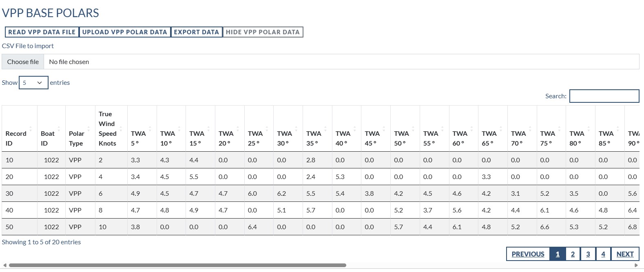Sort table by Boat ID arrows
The height and width of the screenshot is (272, 644).
pyautogui.click(x=59, y=128)
